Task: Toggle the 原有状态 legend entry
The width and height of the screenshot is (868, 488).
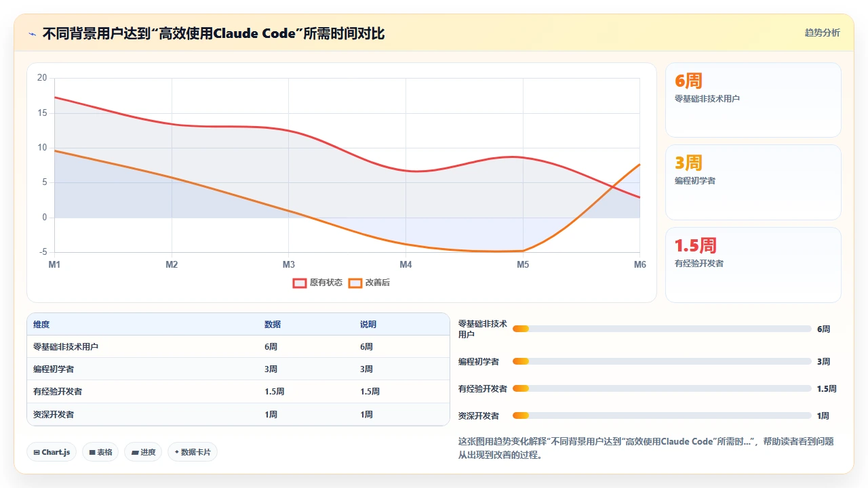Action: coord(317,283)
